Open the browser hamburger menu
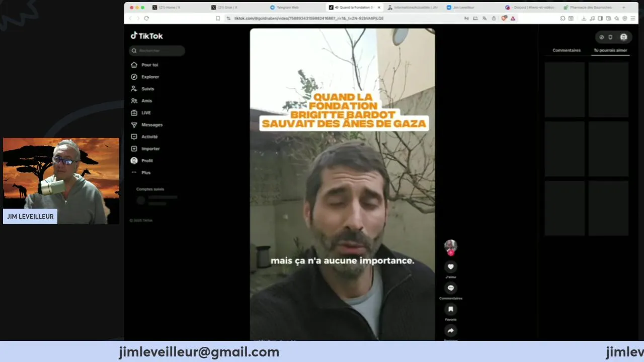The height and width of the screenshot is (362, 644). (633, 18)
